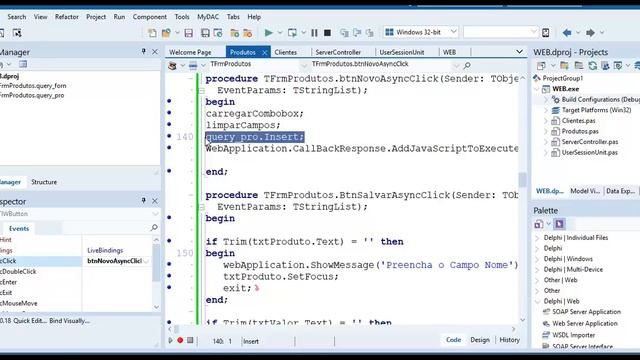Toggle breakpoint on the 'begin' line after btnNovoAsyncClick
The image size is (640, 360).
pos(169,101)
